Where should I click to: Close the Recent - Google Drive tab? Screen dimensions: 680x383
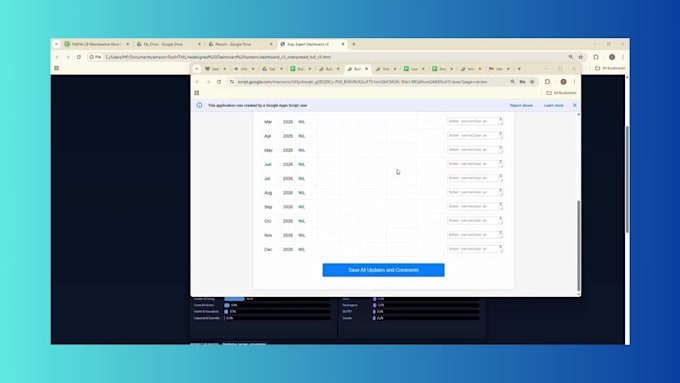pyautogui.click(x=271, y=44)
